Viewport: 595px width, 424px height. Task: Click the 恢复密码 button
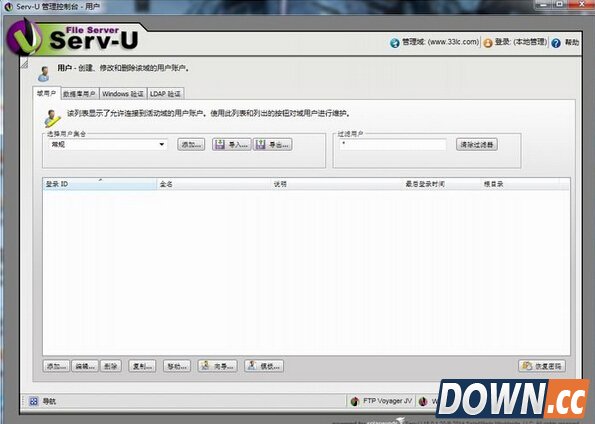pyautogui.click(x=542, y=366)
